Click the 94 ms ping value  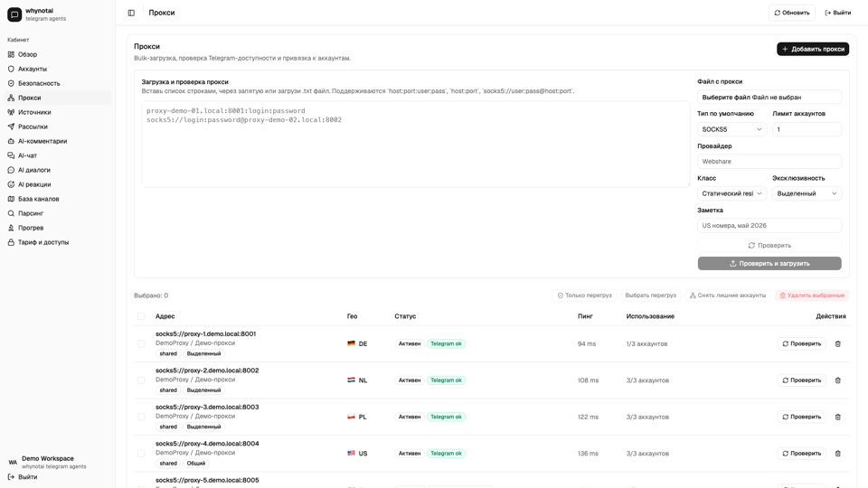(587, 343)
